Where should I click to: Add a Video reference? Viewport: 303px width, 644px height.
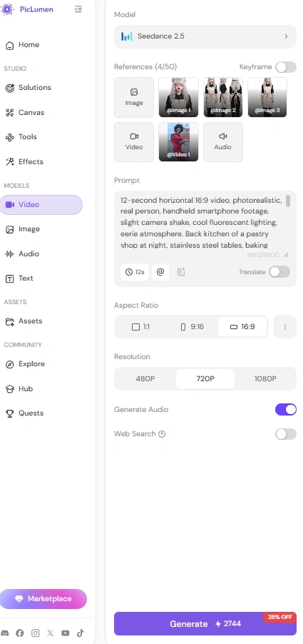tap(134, 141)
